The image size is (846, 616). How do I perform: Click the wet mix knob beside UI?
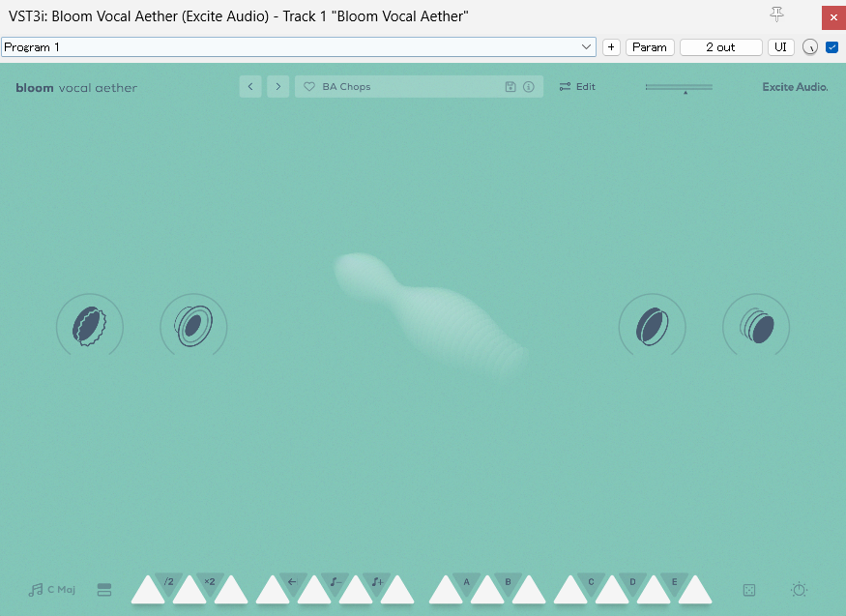[x=810, y=47]
